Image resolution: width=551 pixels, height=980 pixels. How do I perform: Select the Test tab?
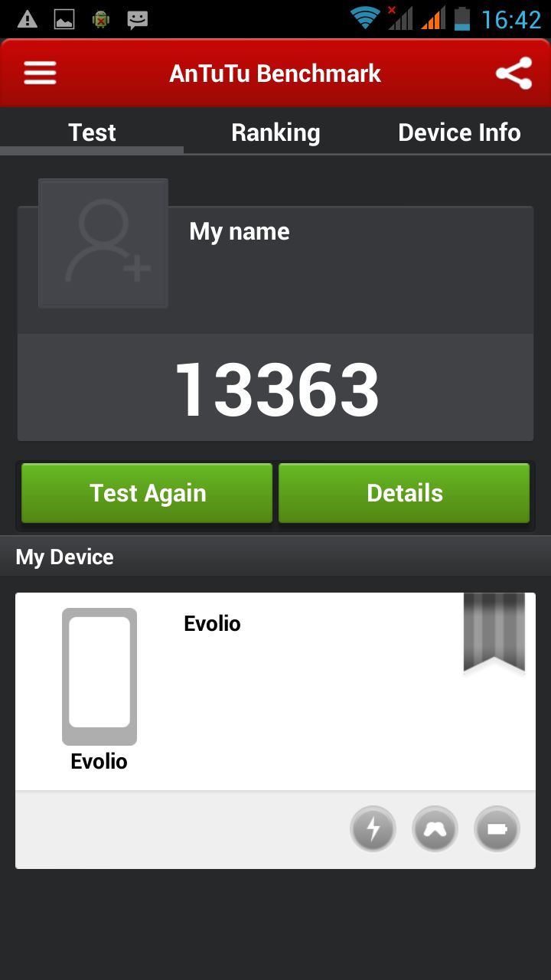(x=92, y=132)
